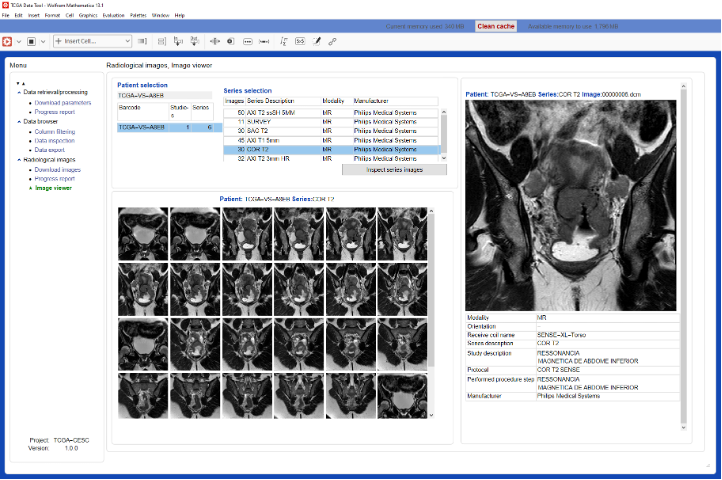Open the Evaluation menu
The image size is (722, 480).
pyautogui.click(x=113, y=16)
